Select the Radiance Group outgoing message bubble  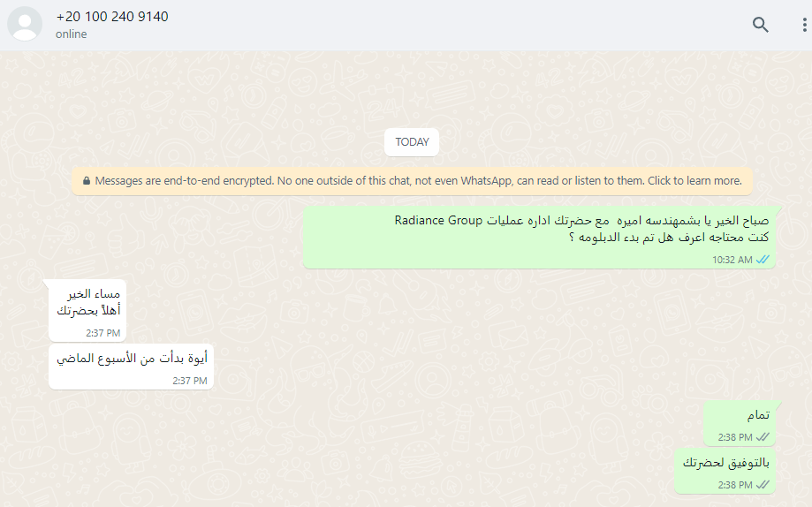coord(539,238)
